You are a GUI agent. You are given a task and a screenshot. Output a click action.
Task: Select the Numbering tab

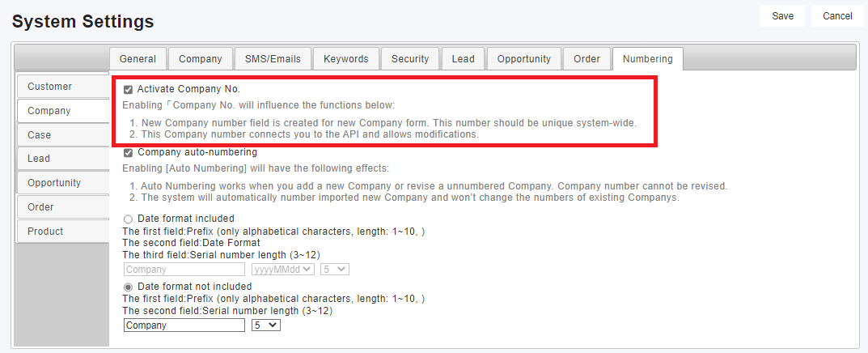tap(647, 59)
